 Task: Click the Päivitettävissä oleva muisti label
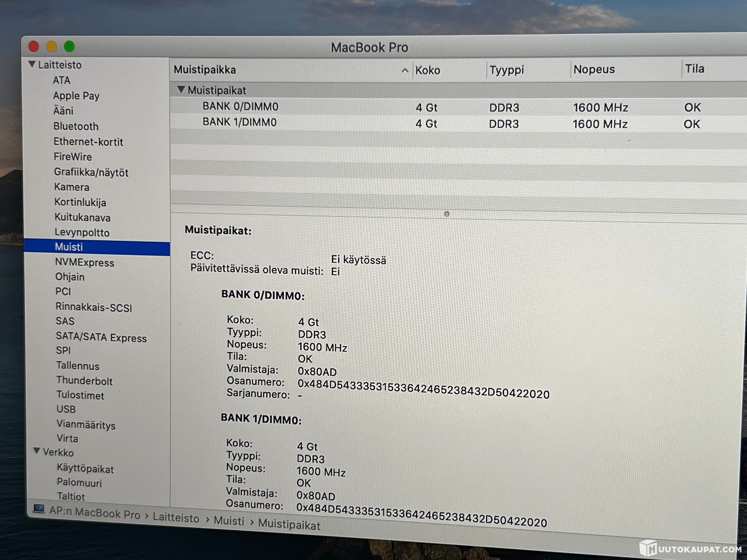tap(257, 269)
